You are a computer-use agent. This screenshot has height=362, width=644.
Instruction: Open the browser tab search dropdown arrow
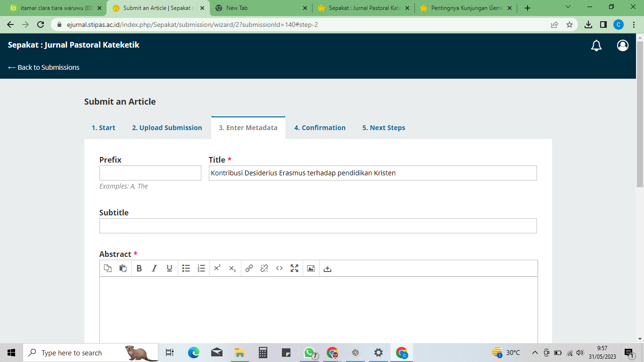[568, 8]
